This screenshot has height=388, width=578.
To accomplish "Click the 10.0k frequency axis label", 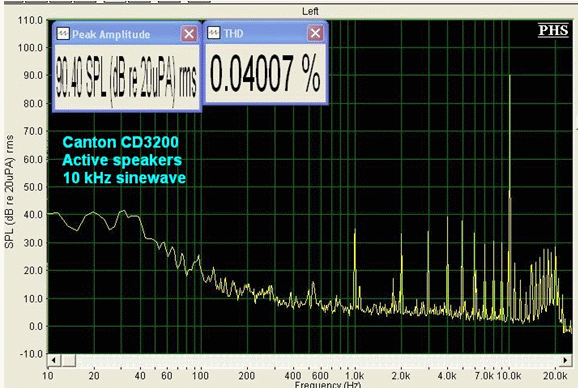I will (x=509, y=376).
